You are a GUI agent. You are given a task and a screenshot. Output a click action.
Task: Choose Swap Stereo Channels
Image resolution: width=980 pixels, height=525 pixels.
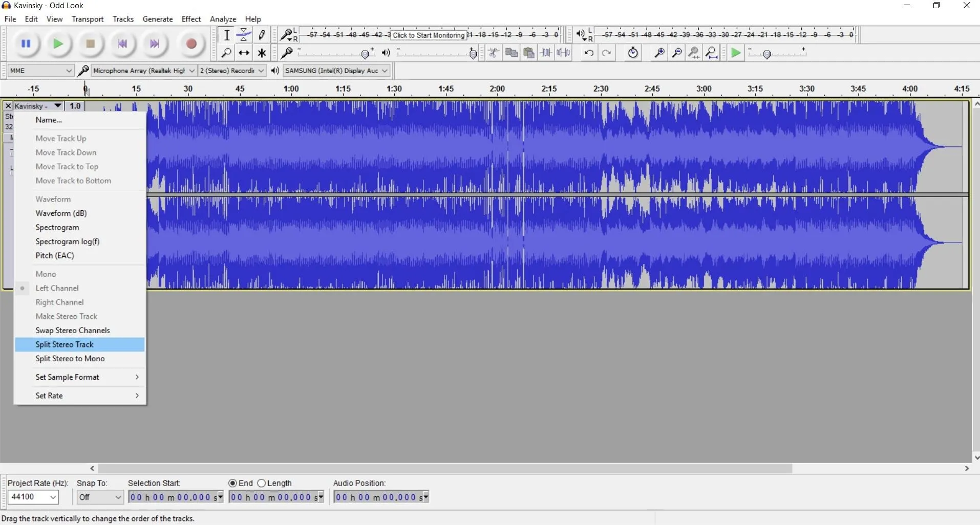(x=80, y=331)
